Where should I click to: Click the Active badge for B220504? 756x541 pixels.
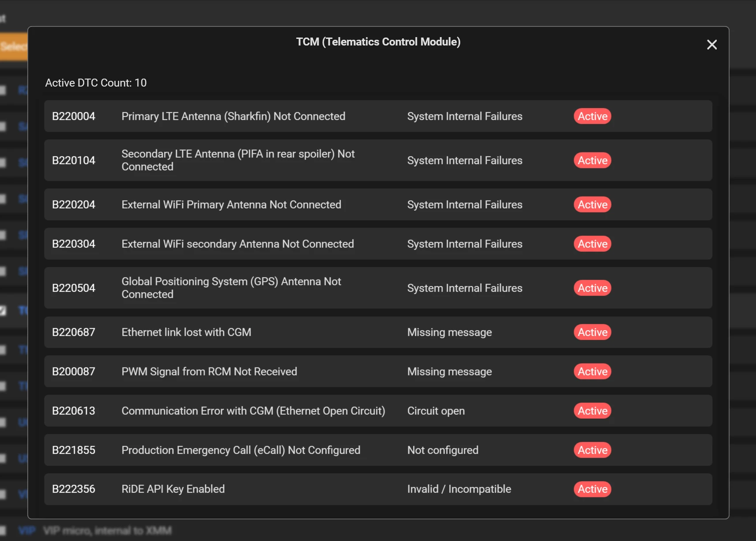point(592,288)
